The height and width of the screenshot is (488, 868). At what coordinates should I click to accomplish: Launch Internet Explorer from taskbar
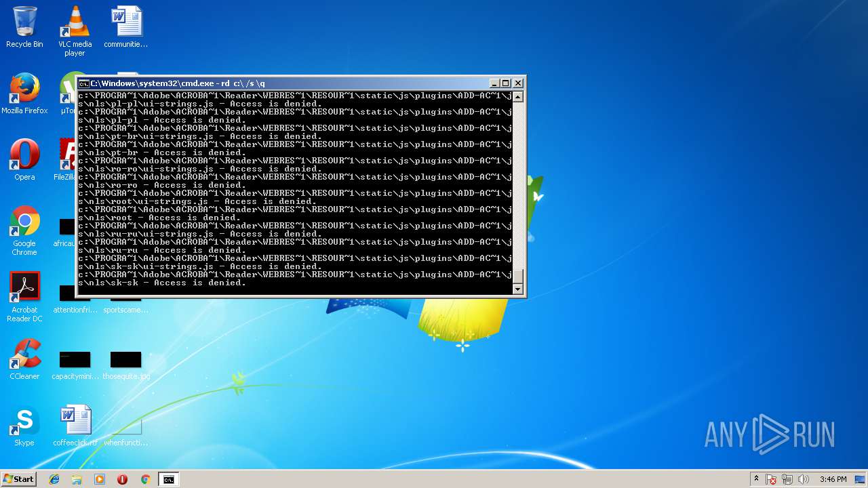(54, 479)
